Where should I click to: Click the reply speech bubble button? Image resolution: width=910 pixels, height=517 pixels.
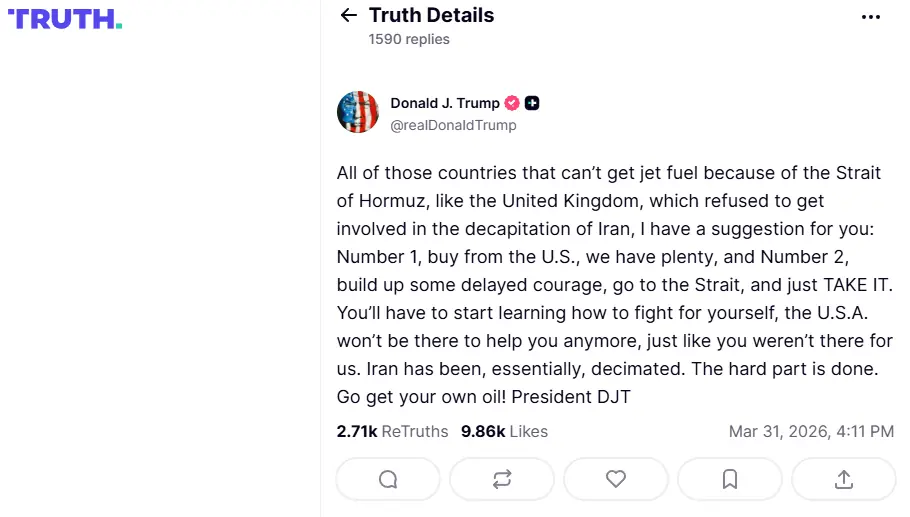click(x=388, y=479)
